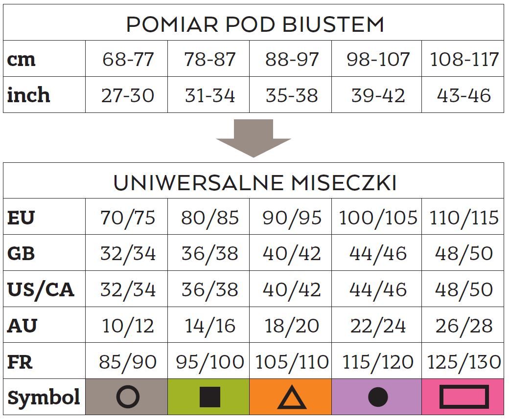Select the GB row label

pyautogui.click(x=21, y=253)
